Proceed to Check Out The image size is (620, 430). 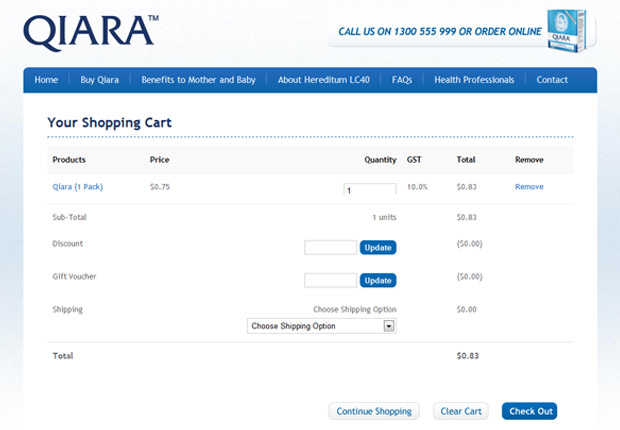530,411
